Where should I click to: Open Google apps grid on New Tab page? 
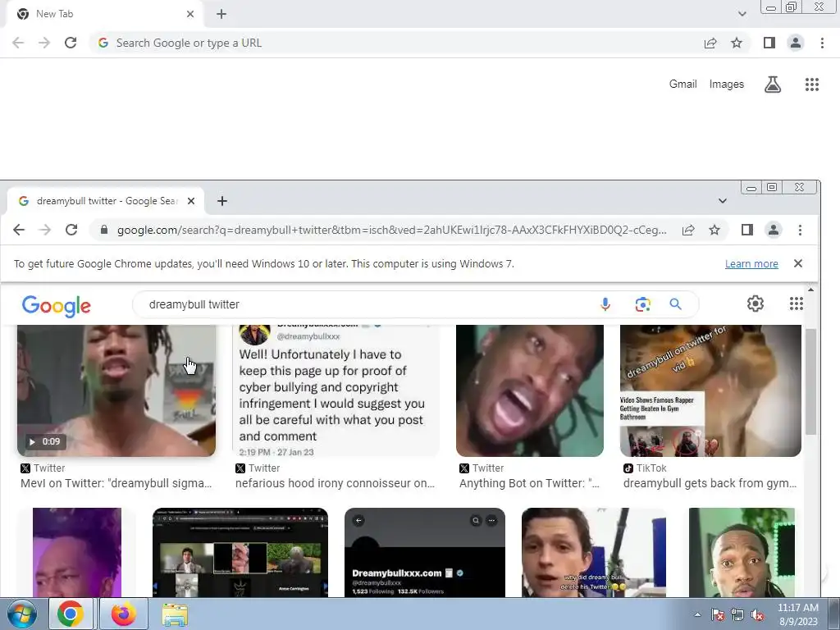(x=811, y=84)
